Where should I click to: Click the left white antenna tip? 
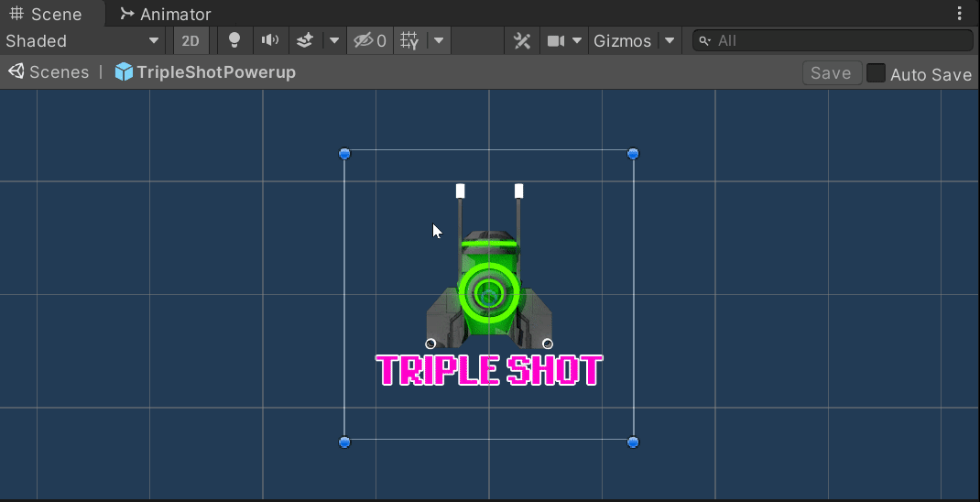pyautogui.click(x=461, y=191)
